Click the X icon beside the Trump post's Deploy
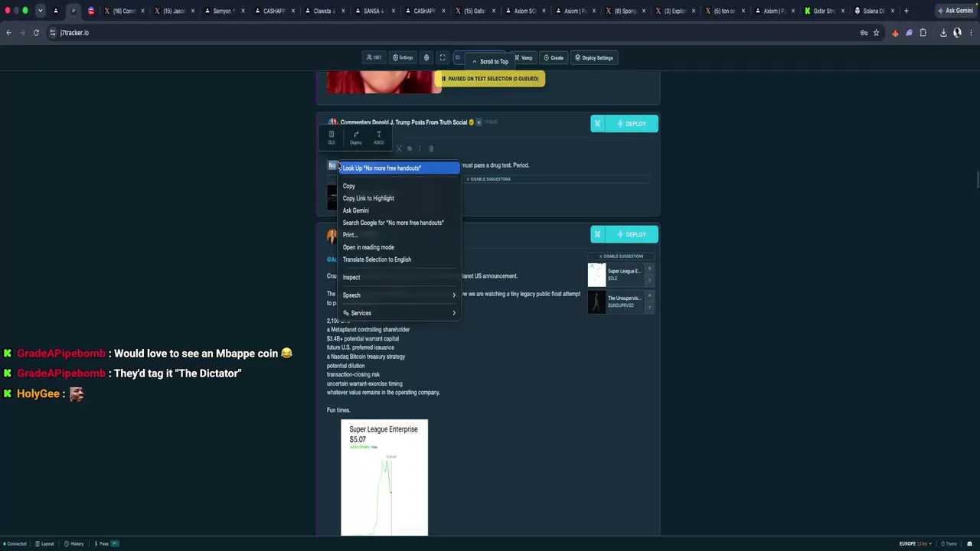The image size is (980, 551). 597,124
